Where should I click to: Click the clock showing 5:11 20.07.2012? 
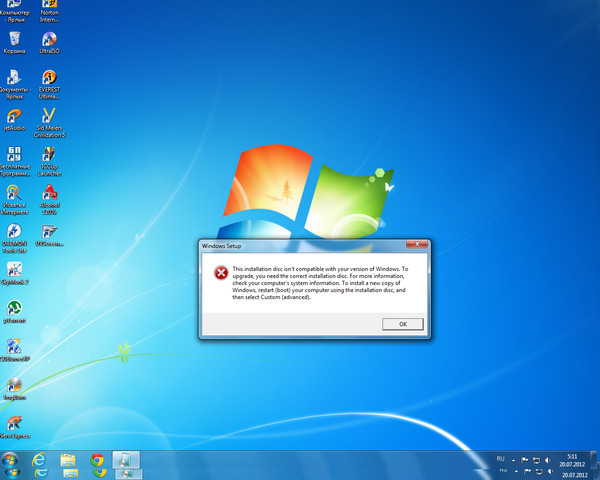tap(572, 460)
